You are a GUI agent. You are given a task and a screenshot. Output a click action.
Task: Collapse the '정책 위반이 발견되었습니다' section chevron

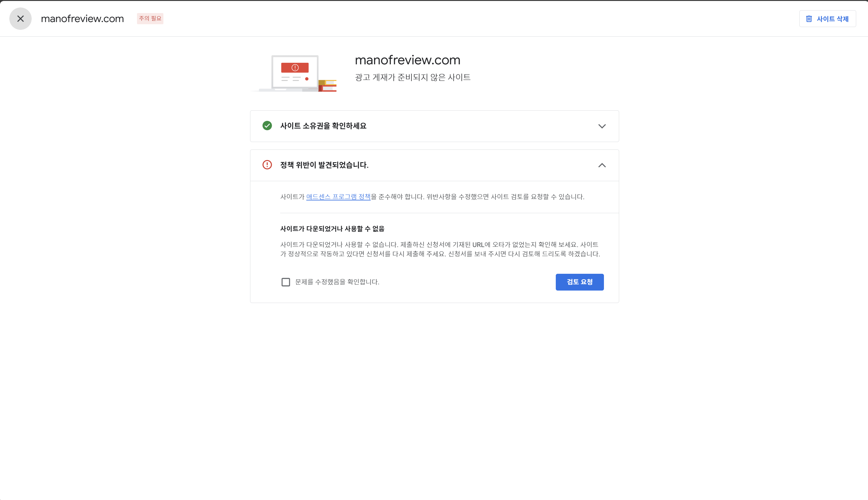[x=602, y=165]
